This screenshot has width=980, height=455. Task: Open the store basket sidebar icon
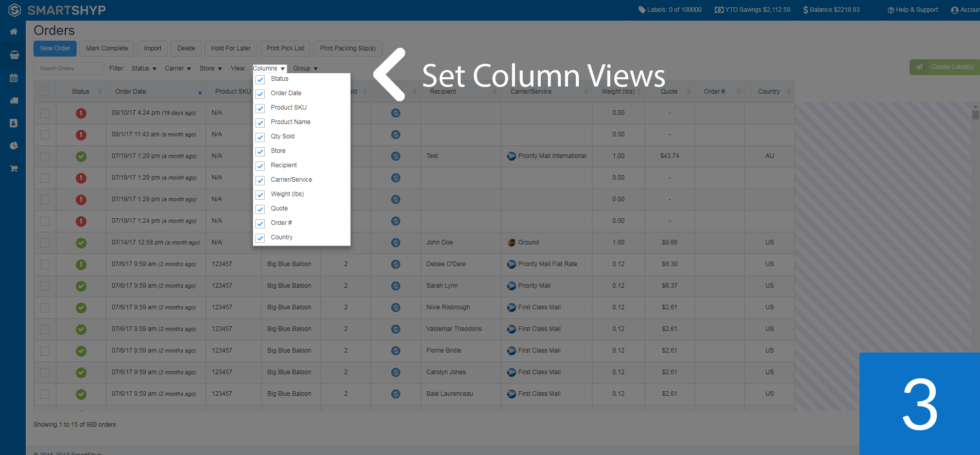14,55
